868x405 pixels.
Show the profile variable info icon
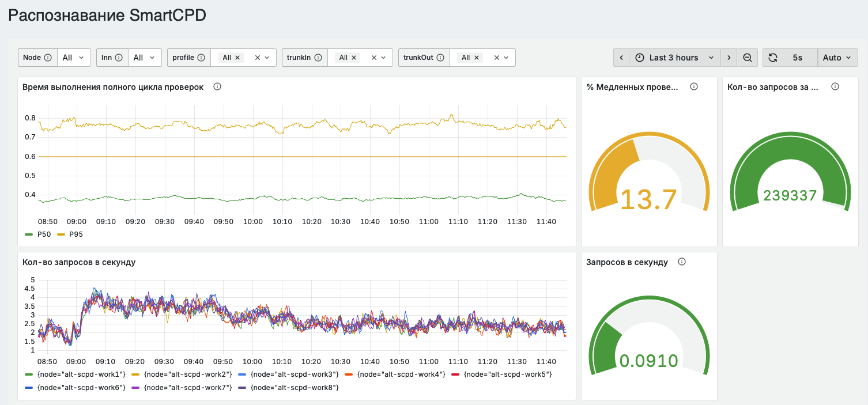[201, 58]
